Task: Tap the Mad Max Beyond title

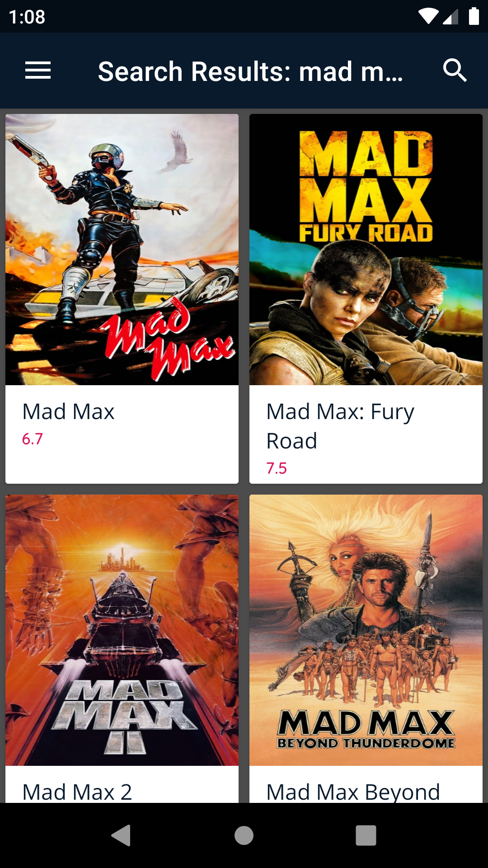Action: pyautogui.click(x=353, y=792)
